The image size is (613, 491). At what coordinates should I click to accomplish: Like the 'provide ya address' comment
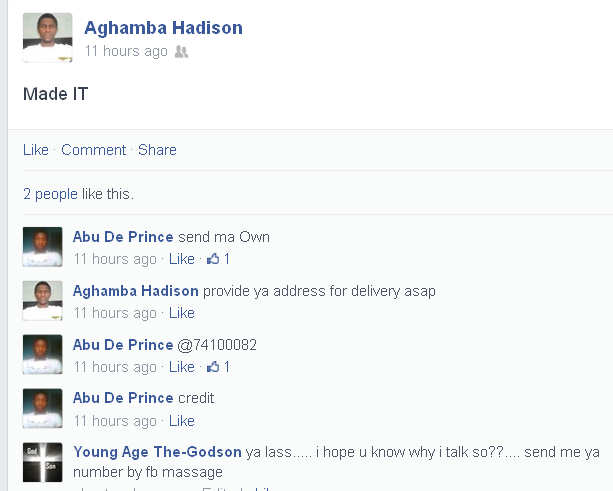coord(182,313)
